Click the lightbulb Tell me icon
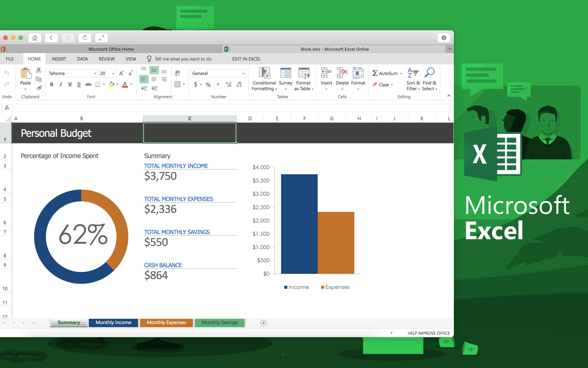This screenshot has height=368, width=588. pos(149,59)
